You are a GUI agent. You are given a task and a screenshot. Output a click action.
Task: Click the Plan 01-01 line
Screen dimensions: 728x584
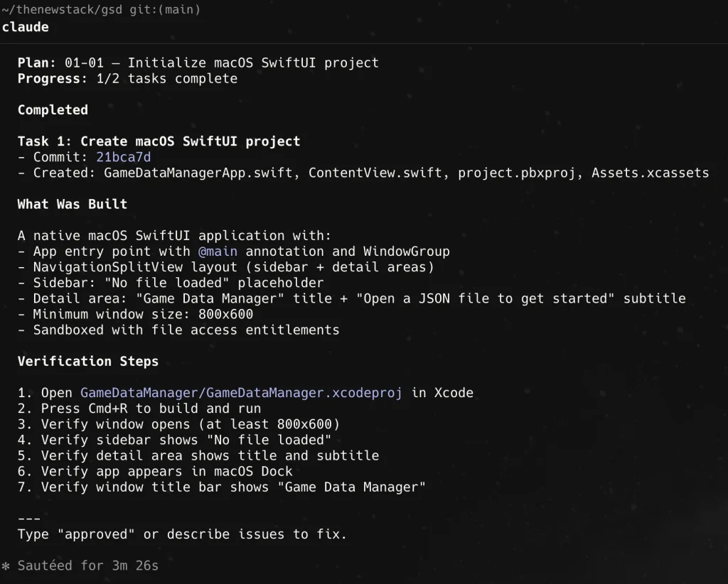198,63
